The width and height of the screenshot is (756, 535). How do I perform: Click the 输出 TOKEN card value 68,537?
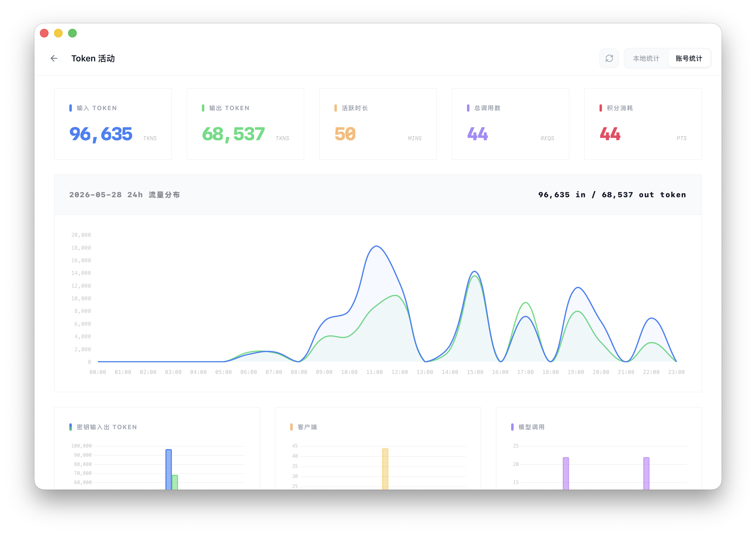[233, 134]
